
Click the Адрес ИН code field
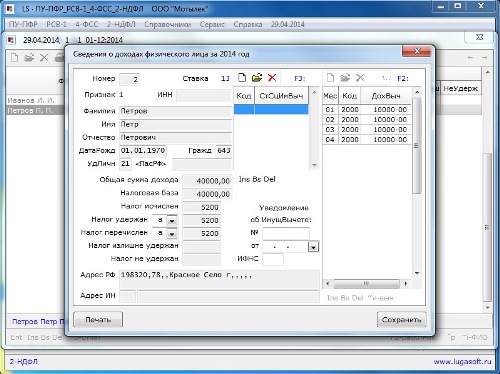[x=127, y=296]
